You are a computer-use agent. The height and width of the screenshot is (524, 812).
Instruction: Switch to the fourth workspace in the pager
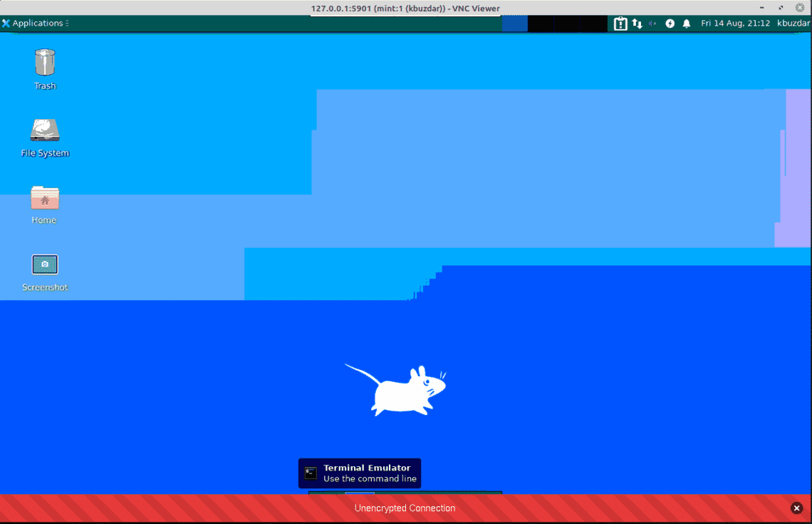[x=594, y=24]
